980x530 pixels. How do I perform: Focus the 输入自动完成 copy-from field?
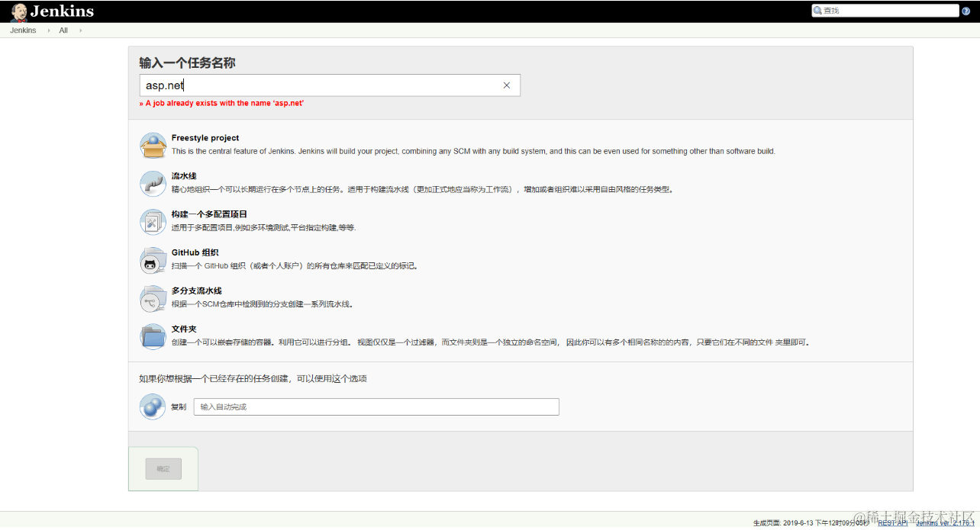coord(376,406)
